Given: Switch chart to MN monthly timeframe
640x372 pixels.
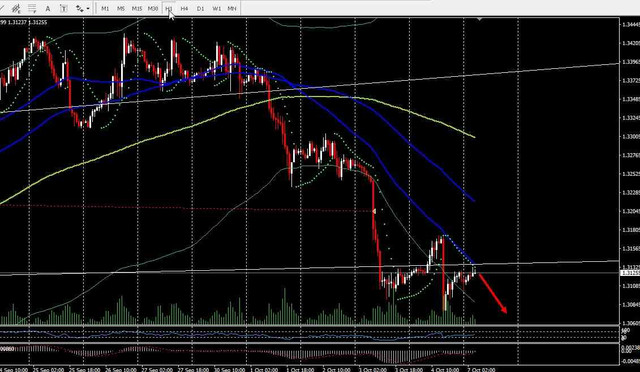Looking at the screenshot, I should click(232, 9).
